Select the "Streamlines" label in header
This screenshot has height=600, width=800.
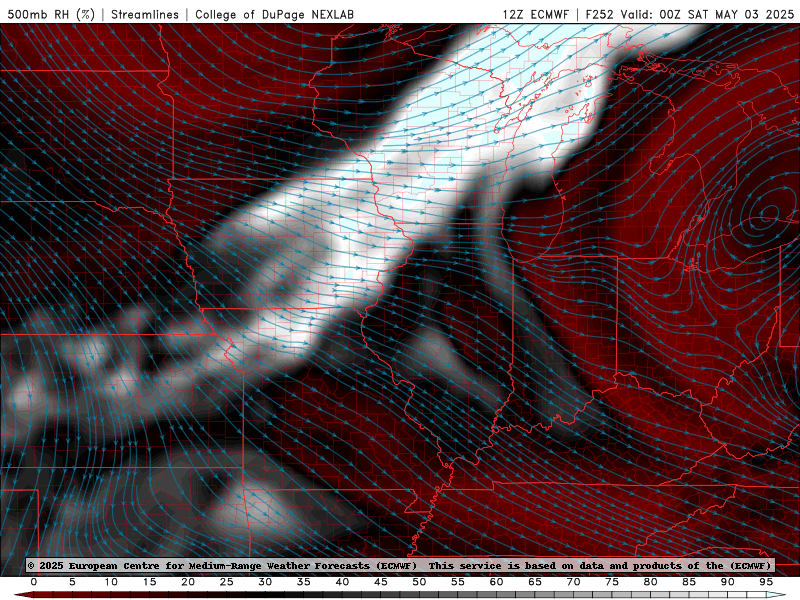tap(145, 14)
